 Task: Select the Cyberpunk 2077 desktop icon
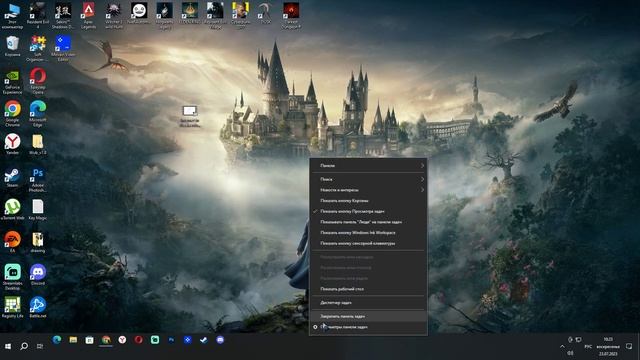240,16
